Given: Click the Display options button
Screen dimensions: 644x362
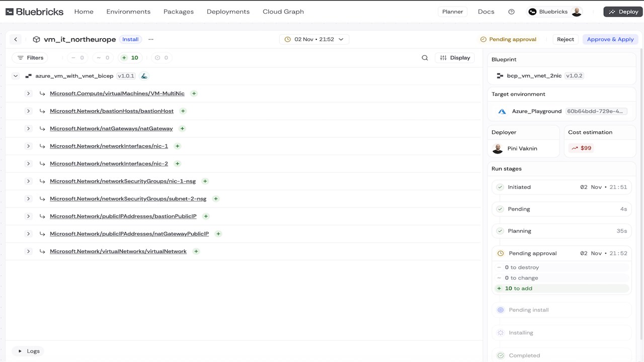Looking at the screenshot, I should 455,58.
